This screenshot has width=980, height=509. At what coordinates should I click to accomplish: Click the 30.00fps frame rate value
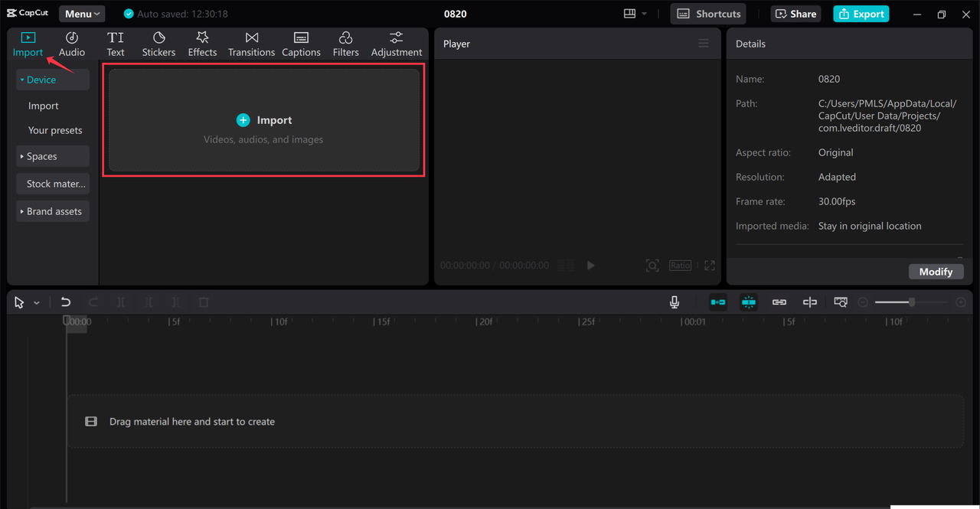(x=837, y=201)
